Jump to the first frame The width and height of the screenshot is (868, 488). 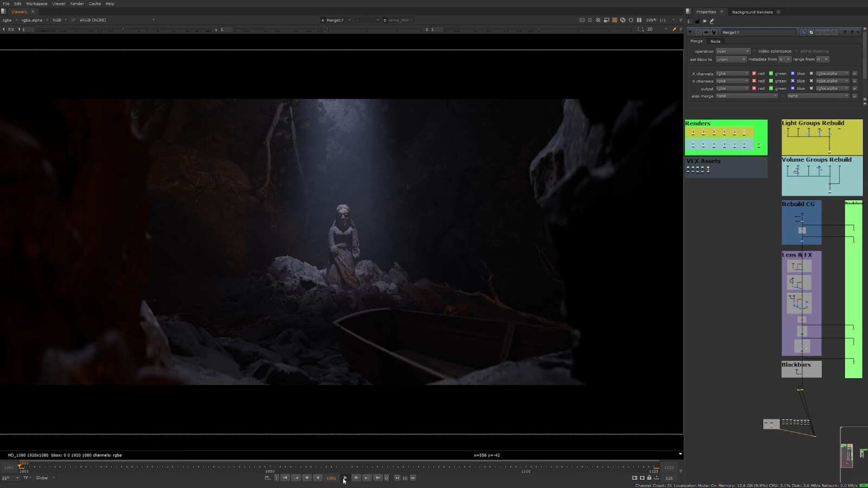(x=285, y=478)
